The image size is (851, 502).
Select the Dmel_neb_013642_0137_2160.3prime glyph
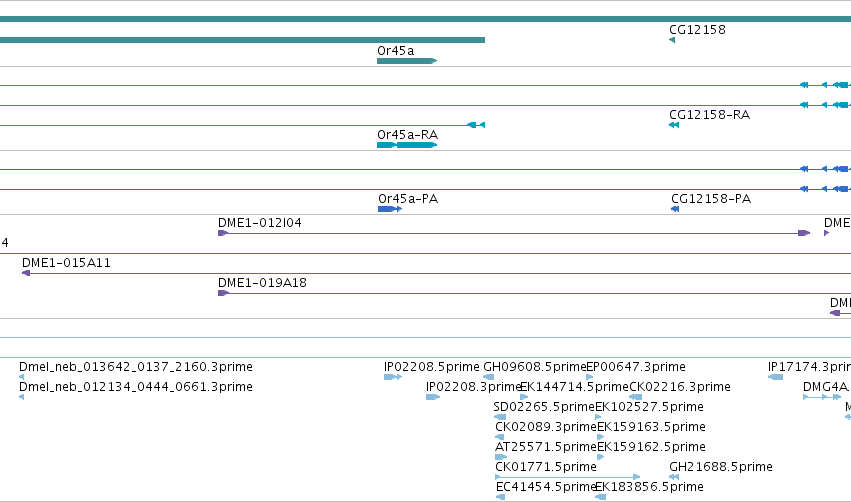[21, 377]
